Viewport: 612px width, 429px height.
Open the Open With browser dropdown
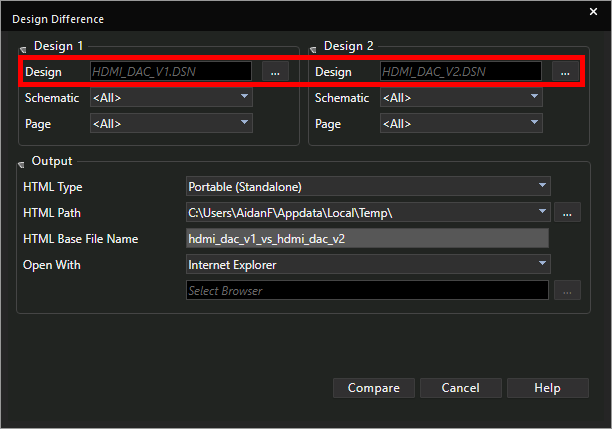[x=542, y=264]
